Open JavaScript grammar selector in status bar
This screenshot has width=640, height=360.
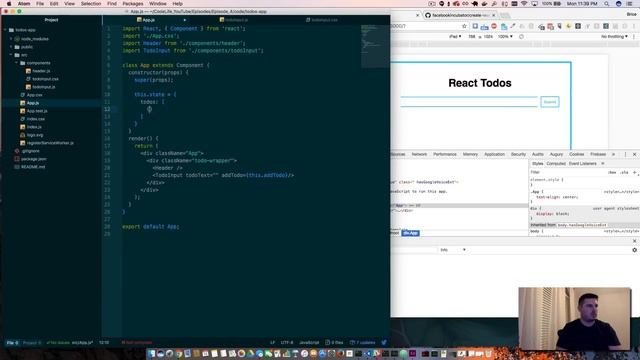[309, 342]
